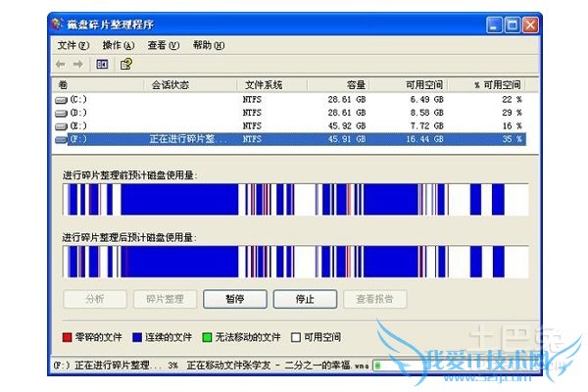
Task: Select the (D:) drive icon in volume list
Action: (62, 113)
